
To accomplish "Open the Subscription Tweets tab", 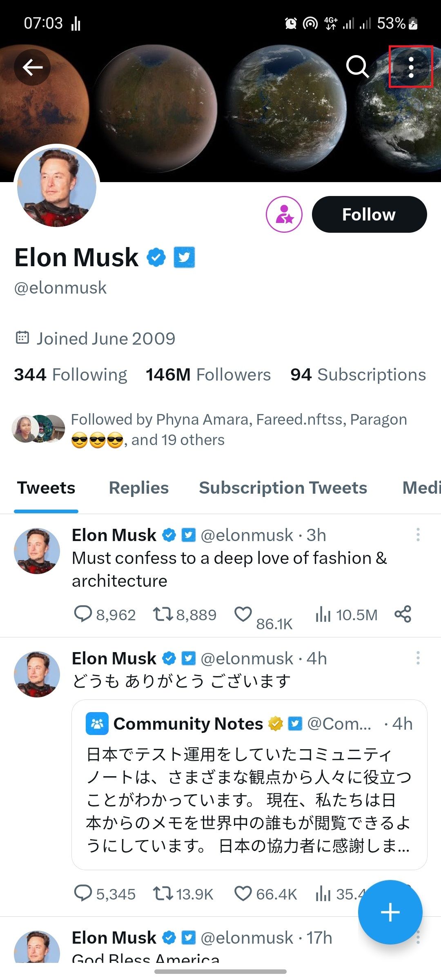I will click(x=283, y=488).
